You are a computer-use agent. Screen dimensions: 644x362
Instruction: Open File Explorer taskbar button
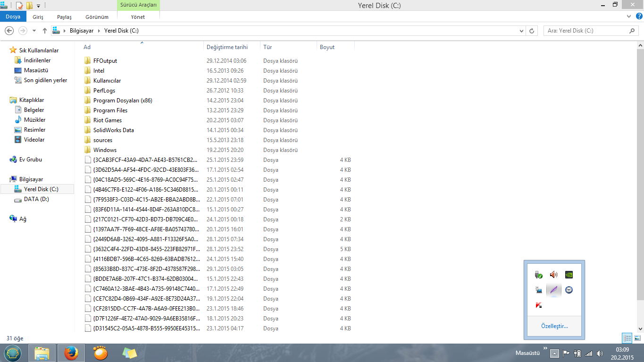coord(42,353)
